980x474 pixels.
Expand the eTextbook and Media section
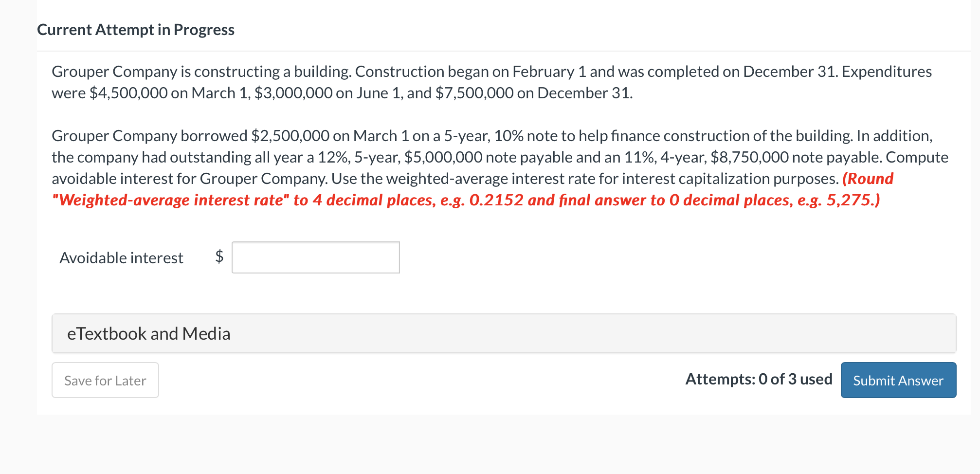click(x=148, y=334)
